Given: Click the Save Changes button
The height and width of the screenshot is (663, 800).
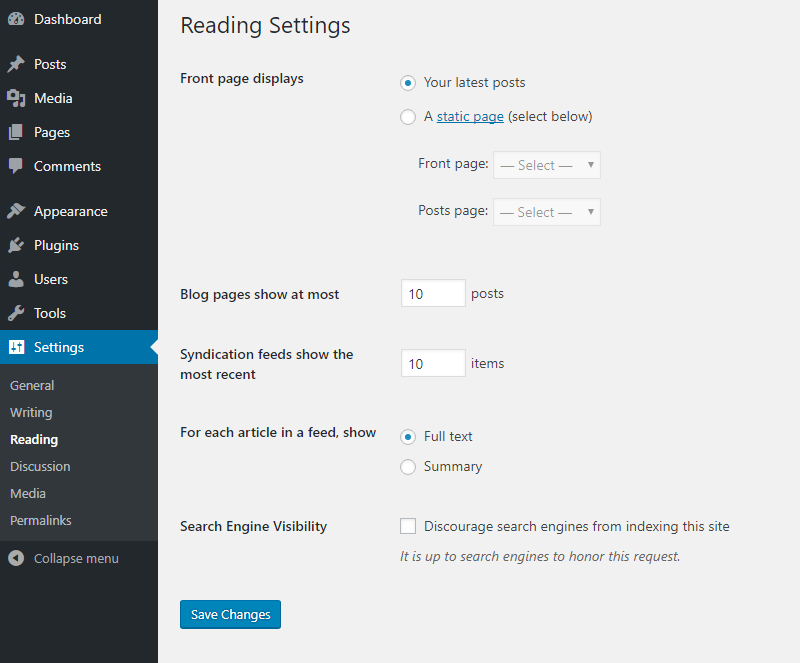Looking at the screenshot, I should tap(230, 615).
